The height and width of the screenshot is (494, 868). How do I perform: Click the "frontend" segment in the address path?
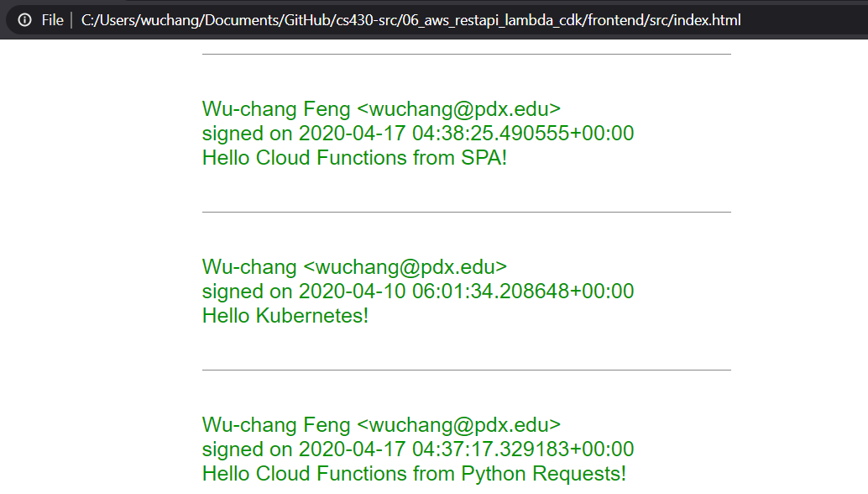pos(613,20)
